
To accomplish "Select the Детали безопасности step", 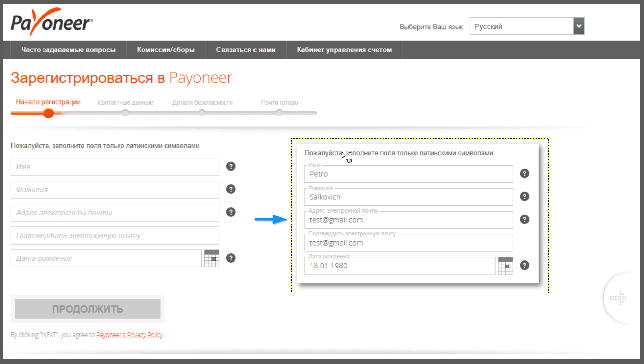I will tap(202, 102).
